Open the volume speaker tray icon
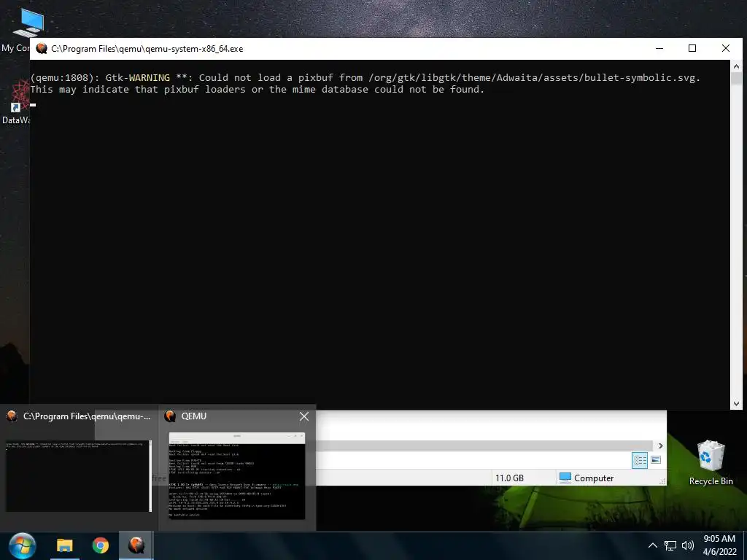 (x=687, y=545)
